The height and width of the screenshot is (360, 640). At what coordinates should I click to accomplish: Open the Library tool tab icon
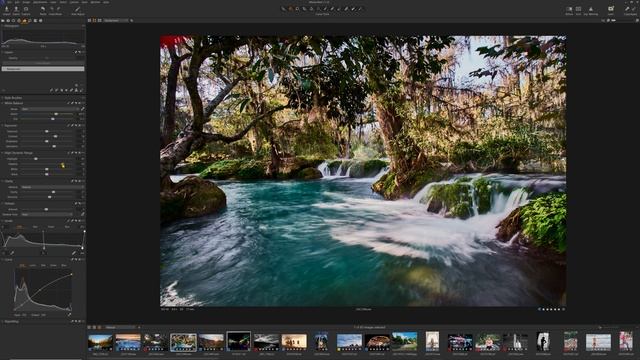tap(3, 20)
